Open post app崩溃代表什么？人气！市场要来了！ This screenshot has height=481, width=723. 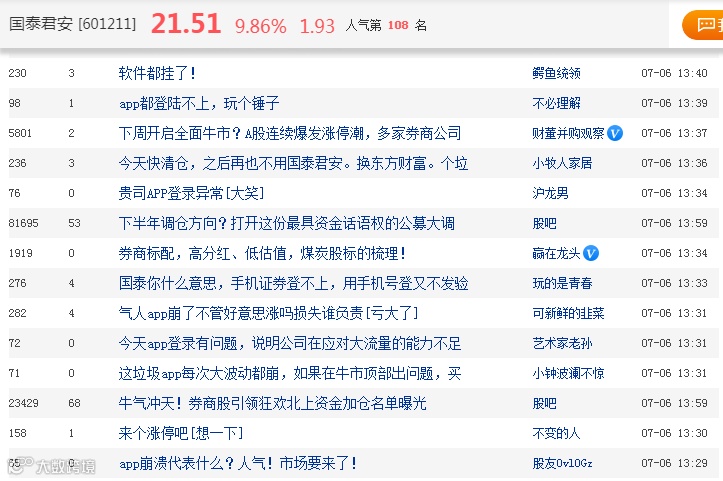[x=238, y=463]
